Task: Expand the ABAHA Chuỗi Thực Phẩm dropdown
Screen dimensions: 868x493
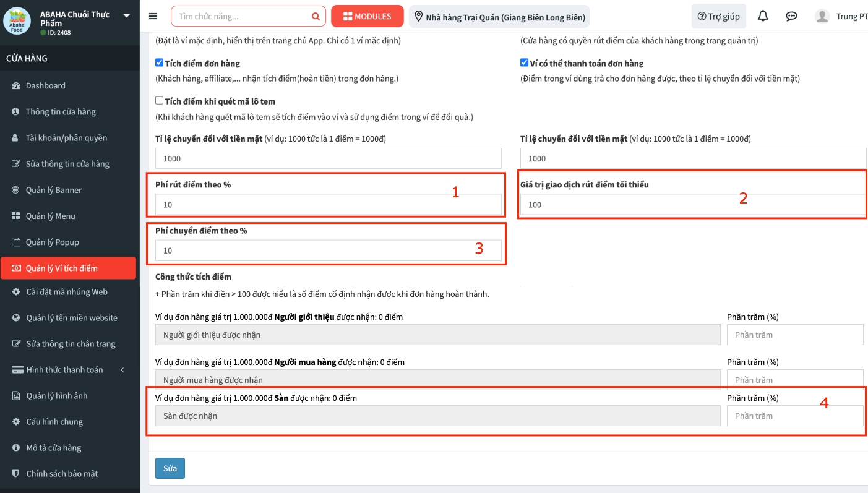Action: click(126, 15)
